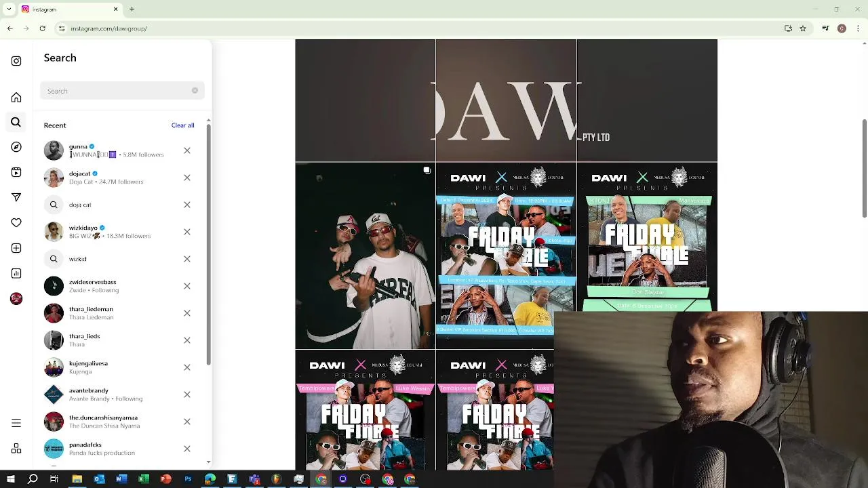Image resolution: width=868 pixels, height=488 pixels.
Task: Open the Chrome media control icon
Action: tap(825, 28)
